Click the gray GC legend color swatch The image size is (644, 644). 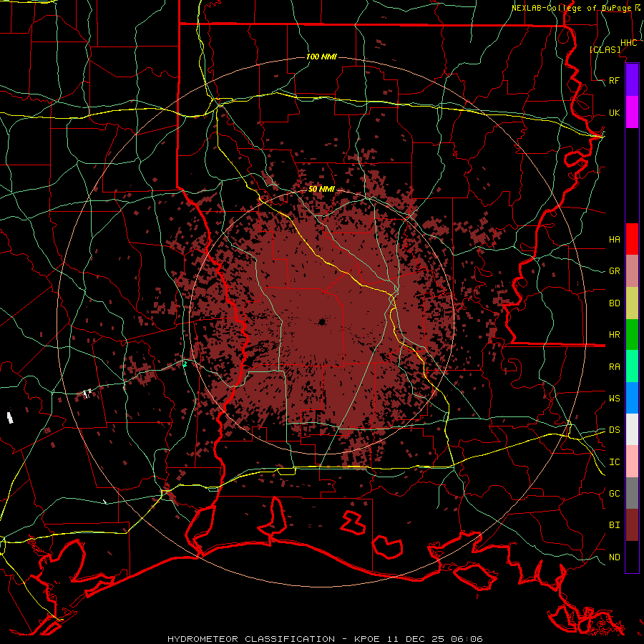[632, 493]
